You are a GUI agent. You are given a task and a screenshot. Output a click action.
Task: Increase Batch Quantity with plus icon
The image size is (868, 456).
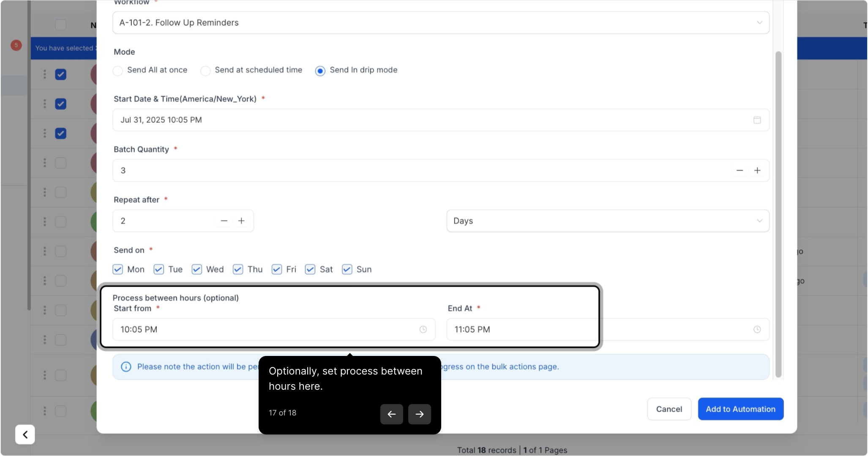point(757,171)
